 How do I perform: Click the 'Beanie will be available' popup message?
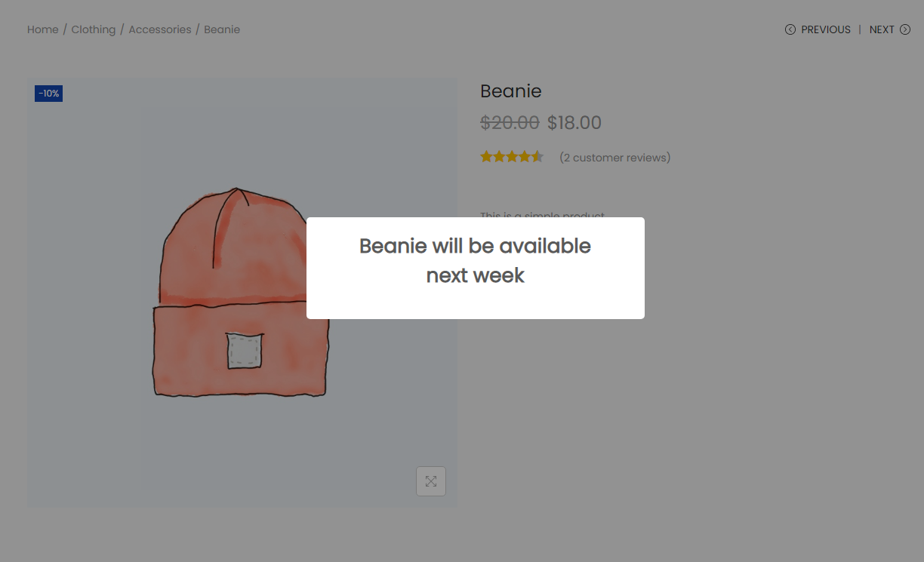476,260
